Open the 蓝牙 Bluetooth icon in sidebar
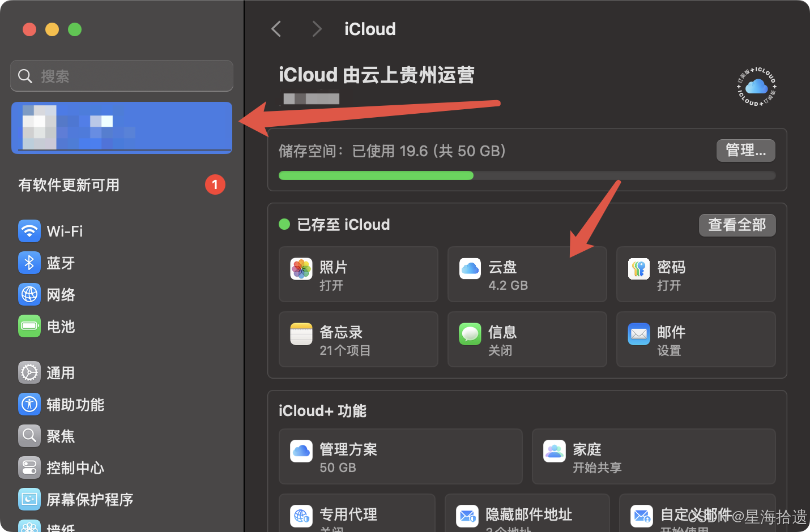Screen dimensions: 810x532 pos(29,263)
